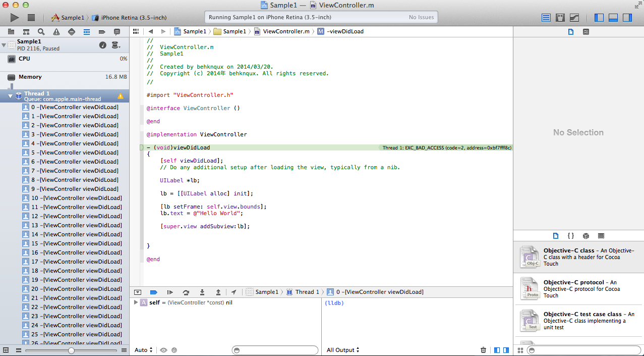Toggle breakpoints activation in debug bar

pos(154,292)
